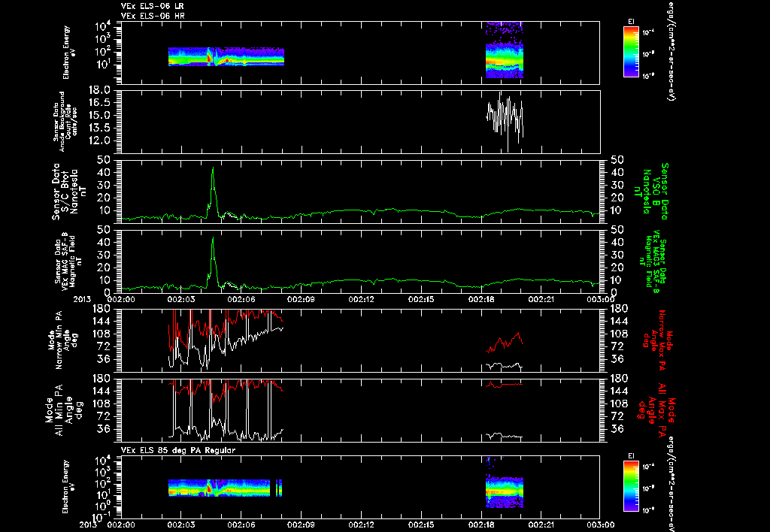Click the red "Mode All Max PA Angle" label

[x=656, y=410]
